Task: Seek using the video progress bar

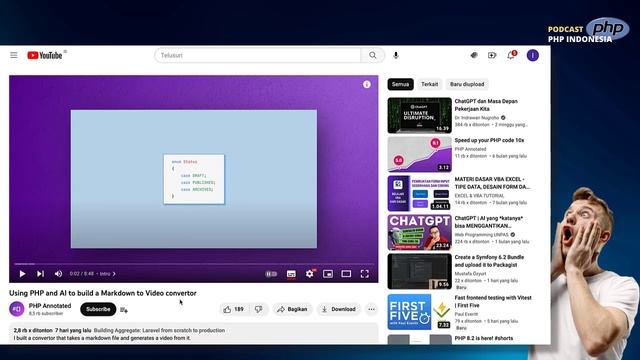Action: [x=194, y=264]
